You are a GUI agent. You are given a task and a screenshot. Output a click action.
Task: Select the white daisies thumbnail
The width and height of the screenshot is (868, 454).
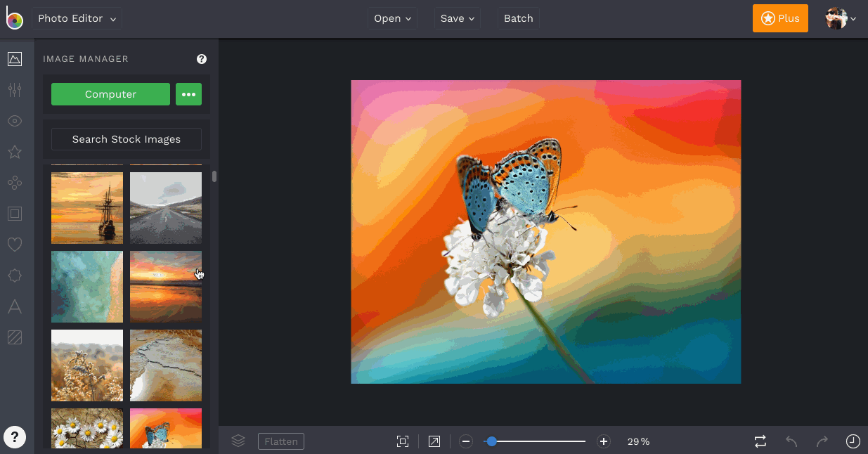point(87,428)
